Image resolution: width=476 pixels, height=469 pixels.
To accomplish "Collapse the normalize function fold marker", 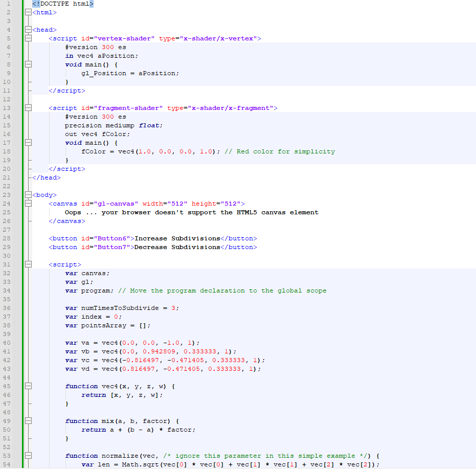I will coord(28,456).
